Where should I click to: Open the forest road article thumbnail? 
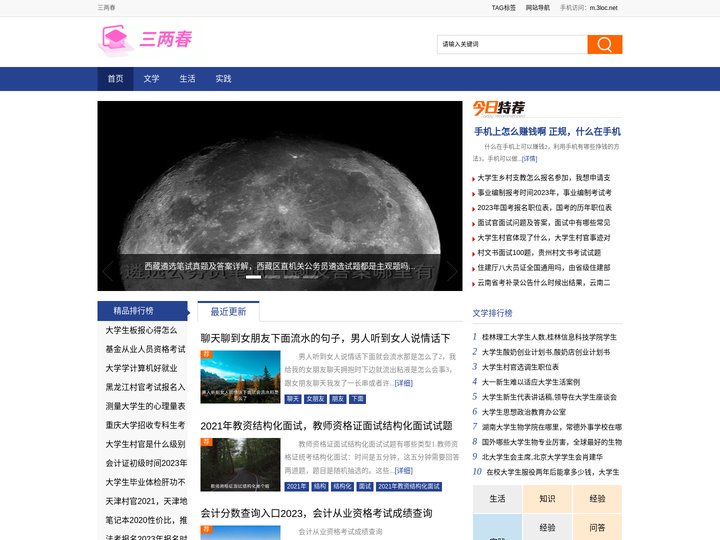pos(240,465)
